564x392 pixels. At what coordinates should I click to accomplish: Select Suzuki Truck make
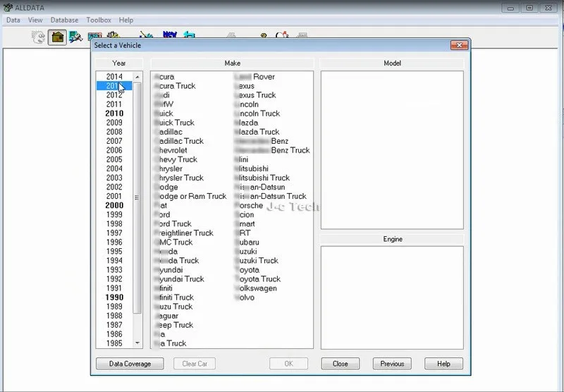(x=257, y=260)
